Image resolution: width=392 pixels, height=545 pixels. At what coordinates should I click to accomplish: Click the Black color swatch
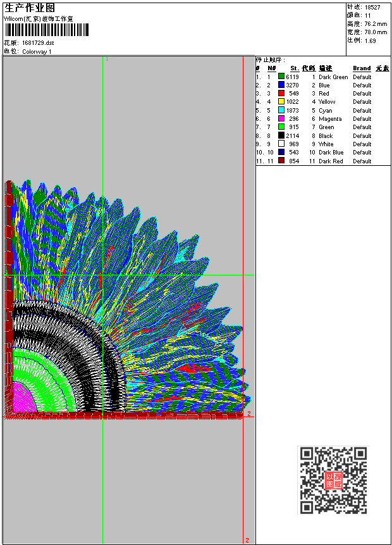point(281,135)
